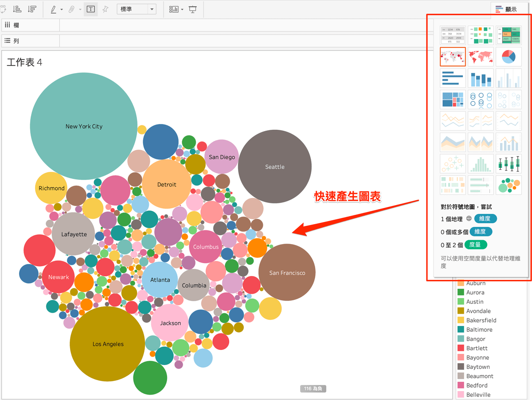
Task: Select Baltimore in the color legend
Action: pyautogui.click(x=479, y=330)
